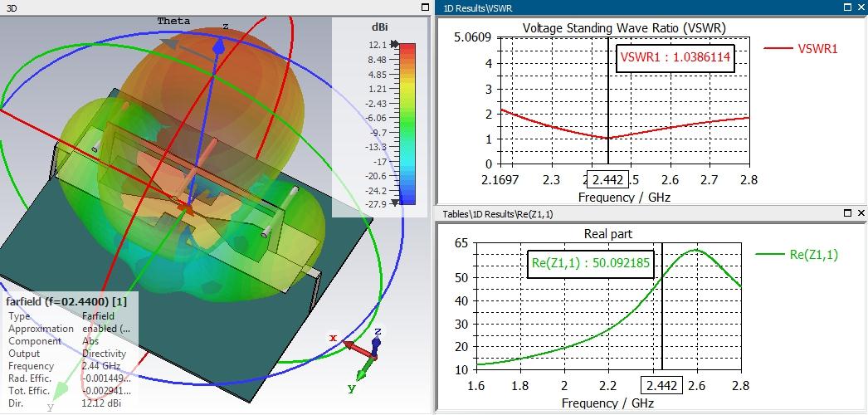Click the upper arrow on the dBi color scale

(394, 44)
